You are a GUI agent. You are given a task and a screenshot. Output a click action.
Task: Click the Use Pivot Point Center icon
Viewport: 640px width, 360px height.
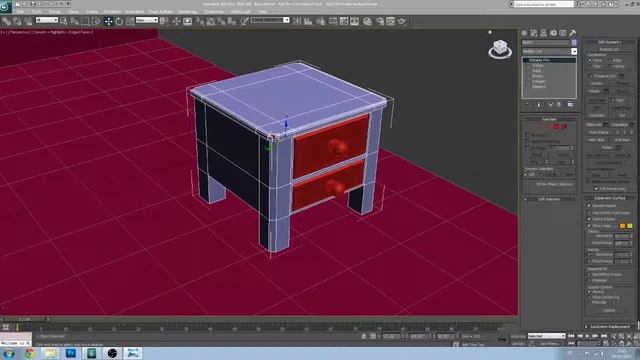coord(164,21)
